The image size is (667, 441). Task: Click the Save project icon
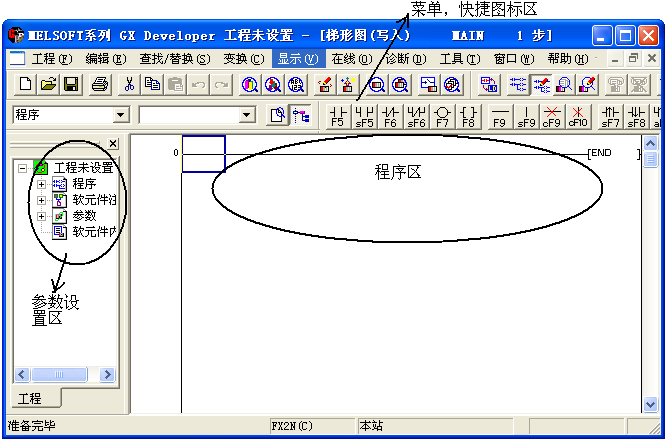pyautogui.click(x=71, y=85)
